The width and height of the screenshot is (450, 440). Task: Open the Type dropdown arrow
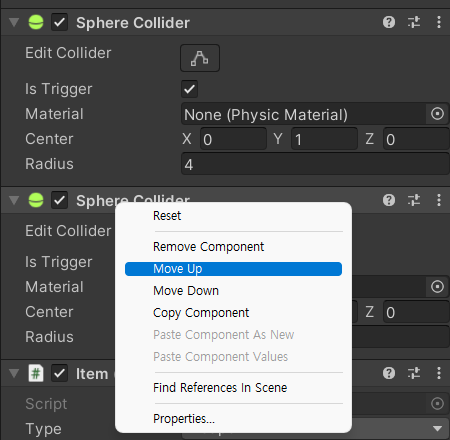(437, 428)
